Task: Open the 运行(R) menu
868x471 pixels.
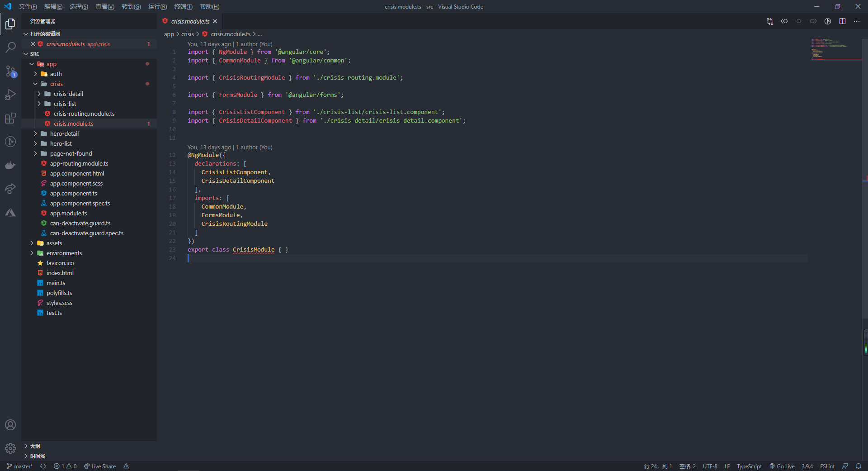Action: click(x=157, y=6)
